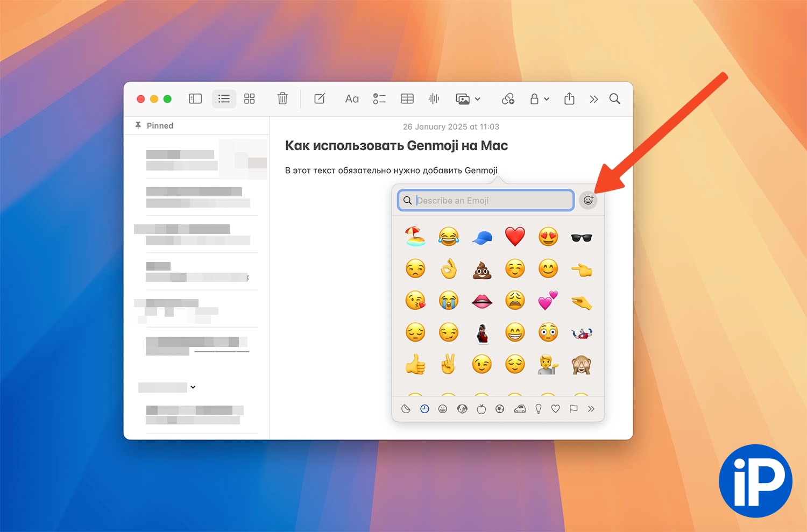Viewport: 807px width, 532px height.
Task: Choose the face blowing a kiss emoji
Action: tap(415, 300)
